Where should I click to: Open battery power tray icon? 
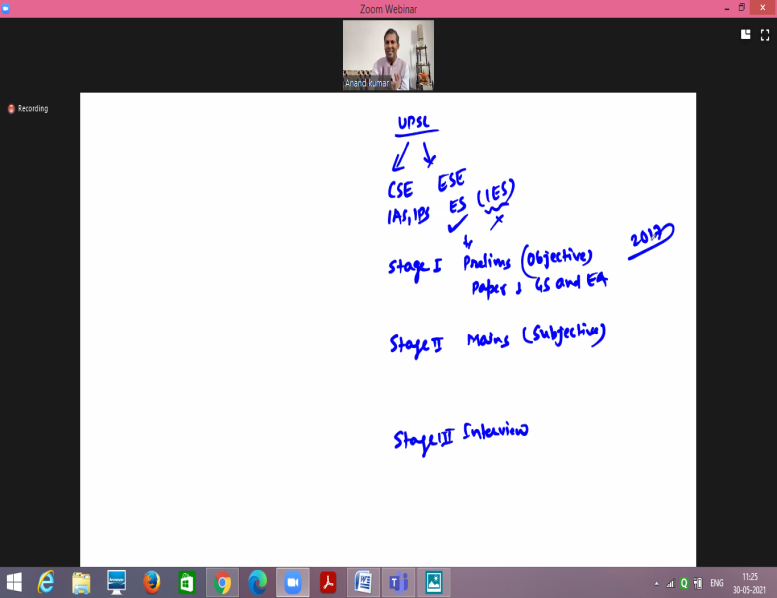point(698,583)
